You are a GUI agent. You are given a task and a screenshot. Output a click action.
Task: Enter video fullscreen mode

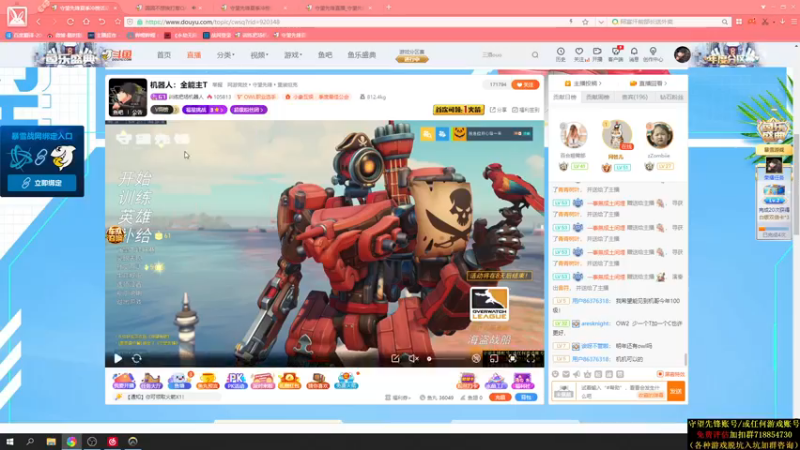click(531, 359)
